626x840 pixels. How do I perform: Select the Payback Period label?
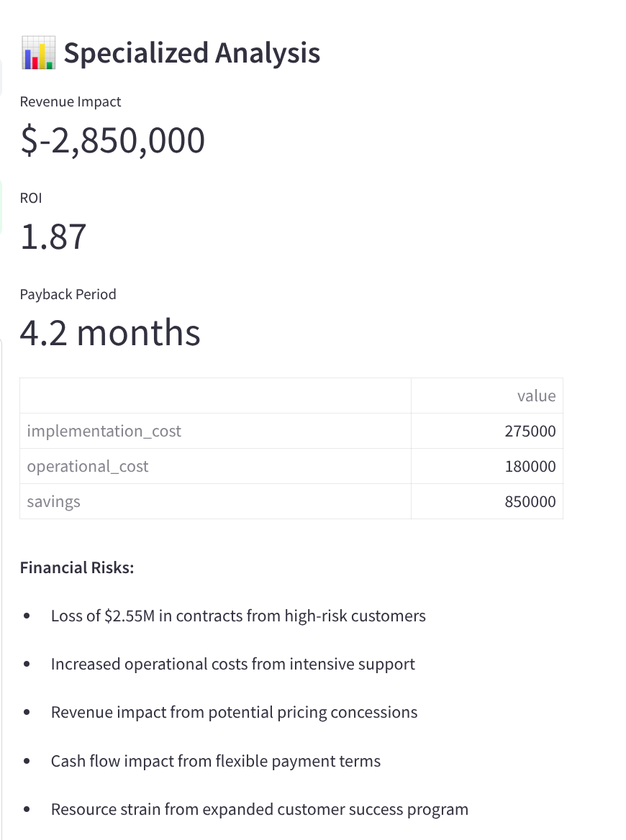[x=68, y=294]
